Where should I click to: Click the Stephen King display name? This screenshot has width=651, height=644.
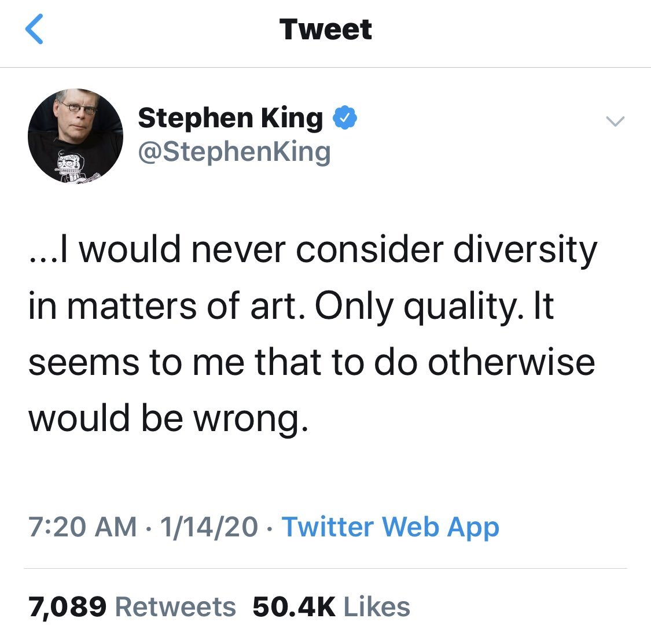pyautogui.click(x=230, y=118)
